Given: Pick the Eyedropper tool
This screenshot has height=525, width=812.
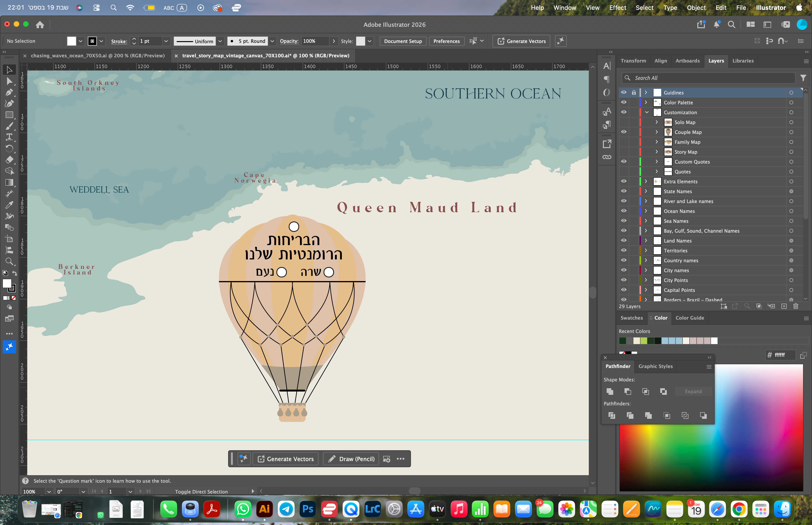Looking at the screenshot, I should tap(9, 205).
